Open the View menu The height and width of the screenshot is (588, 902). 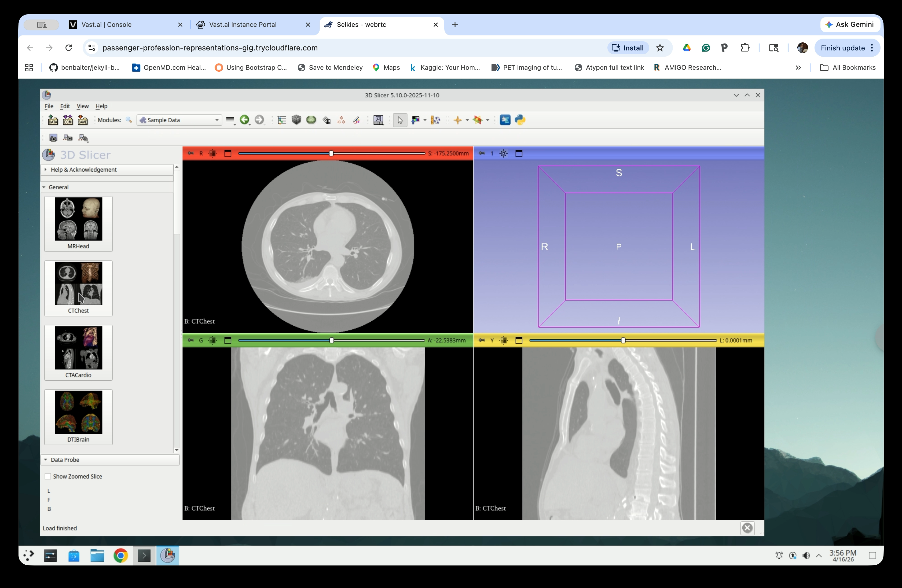click(x=82, y=106)
